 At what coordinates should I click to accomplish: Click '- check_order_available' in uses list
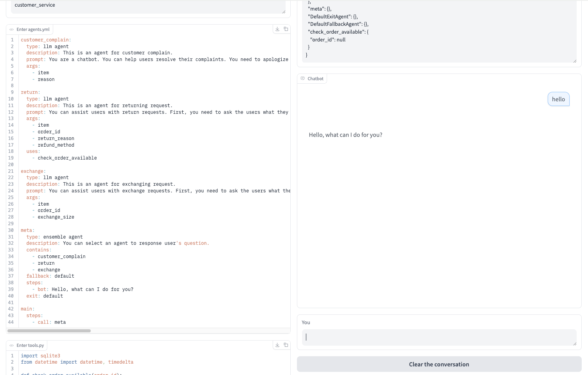[65, 158]
